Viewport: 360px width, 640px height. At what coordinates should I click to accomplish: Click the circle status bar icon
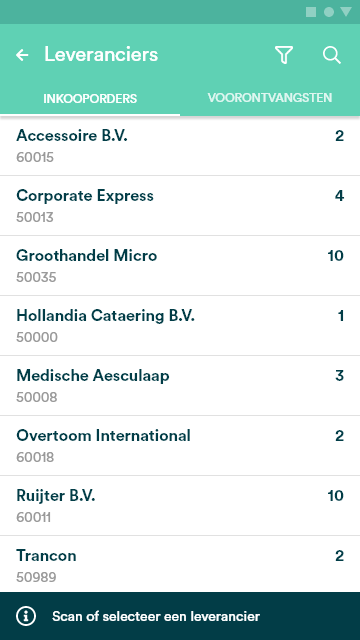point(329,12)
